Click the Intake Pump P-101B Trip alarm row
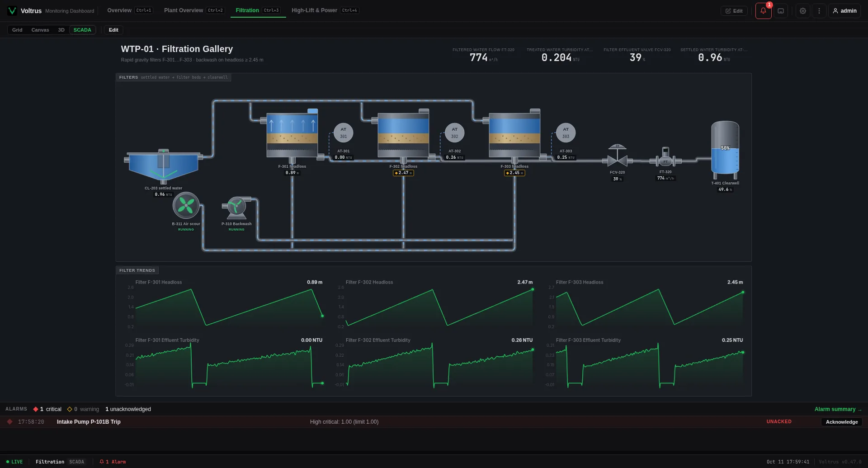Image resolution: width=868 pixels, height=468 pixels. pyautogui.click(x=434, y=422)
